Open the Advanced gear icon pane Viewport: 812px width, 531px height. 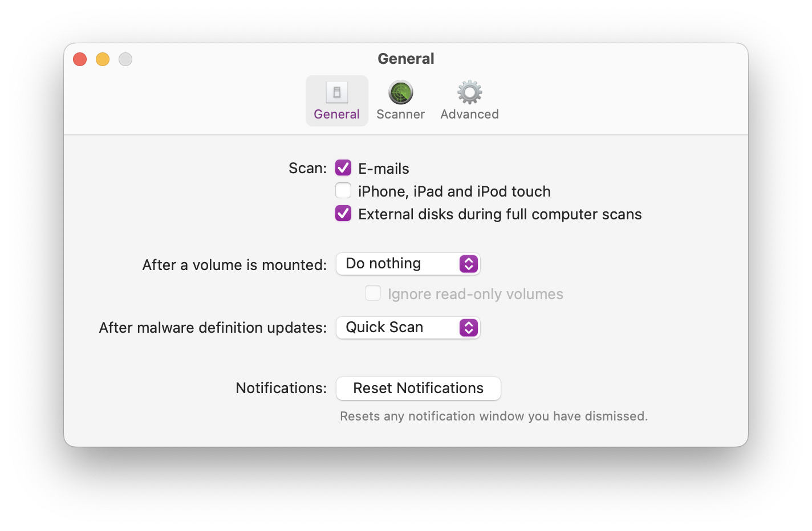pos(470,92)
